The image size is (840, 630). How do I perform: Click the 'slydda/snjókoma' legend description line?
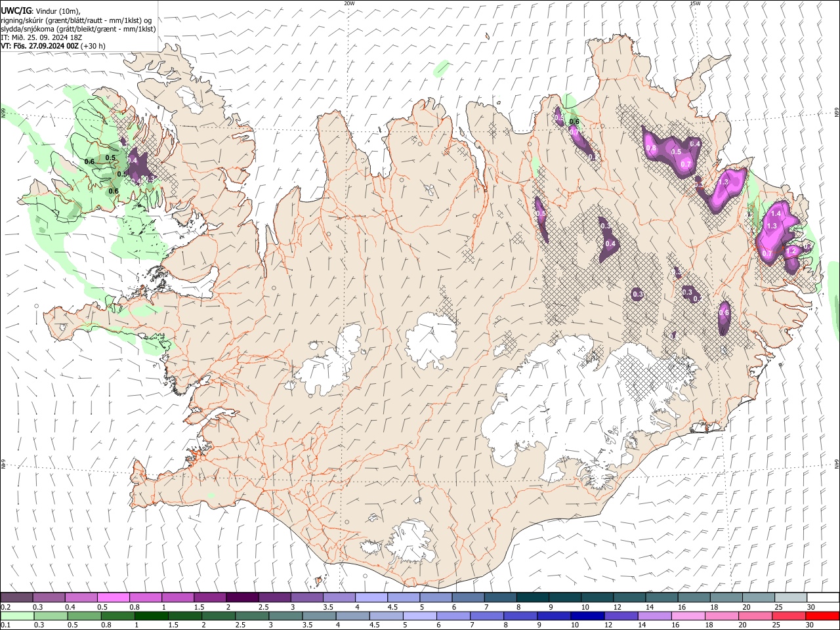tap(78, 29)
